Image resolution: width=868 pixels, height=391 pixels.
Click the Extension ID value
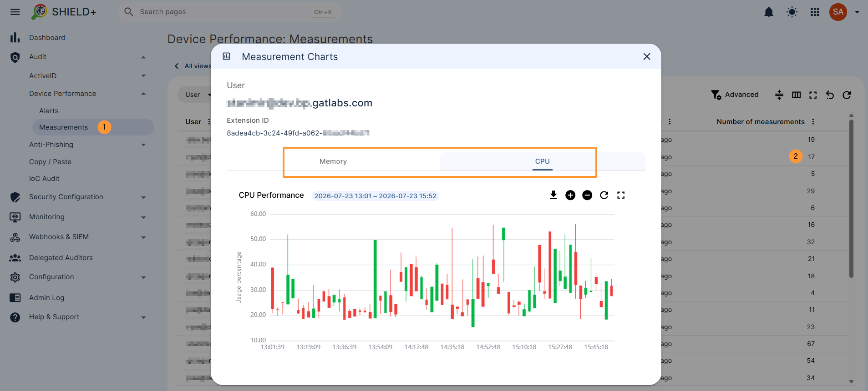(298, 133)
